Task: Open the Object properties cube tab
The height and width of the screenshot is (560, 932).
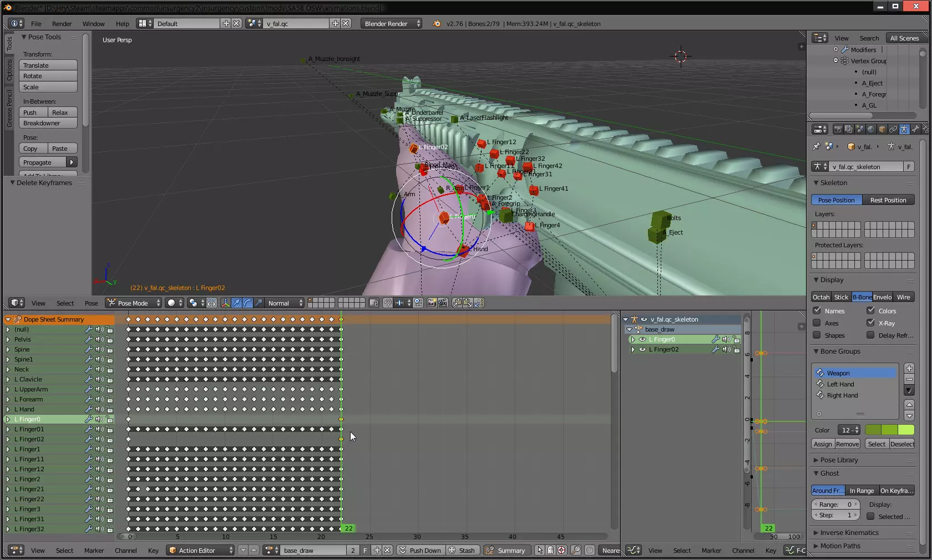Action: (882, 129)
